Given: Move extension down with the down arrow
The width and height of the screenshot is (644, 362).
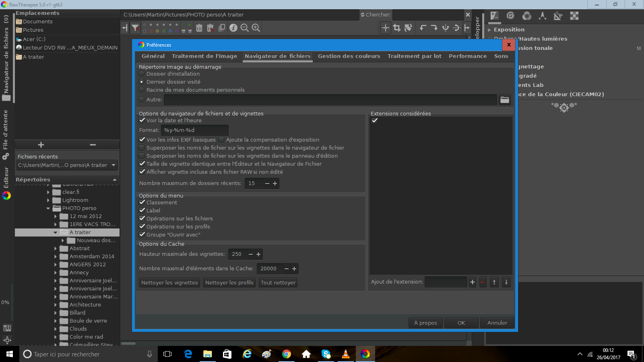Looking at the screenshot, I should pyautogui.click(x=506, y=282).
